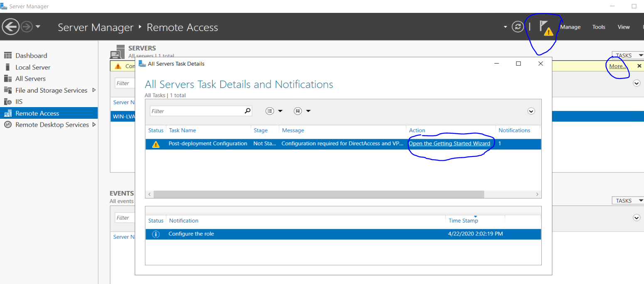Click the forward navigation arrow
This screenshot has height=284, width=644.
pos(27,27)
